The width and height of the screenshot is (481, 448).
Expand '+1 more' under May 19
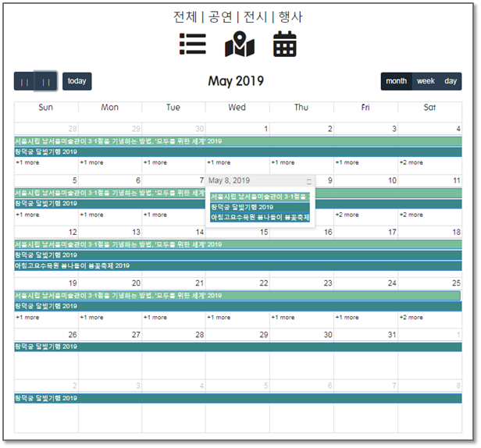[x=27, y=318]
